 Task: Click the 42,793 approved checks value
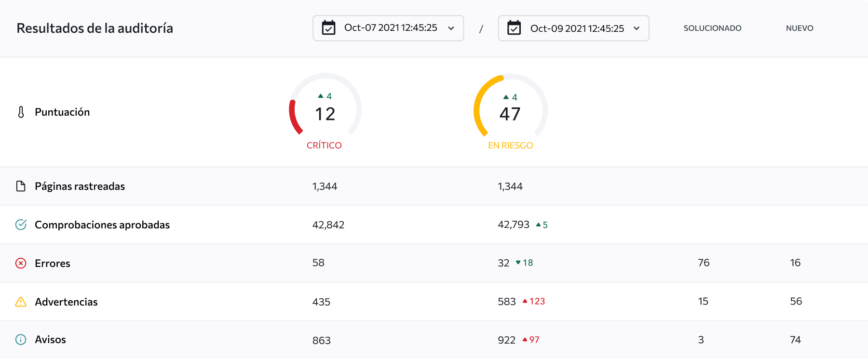click(x=514, y=225)
